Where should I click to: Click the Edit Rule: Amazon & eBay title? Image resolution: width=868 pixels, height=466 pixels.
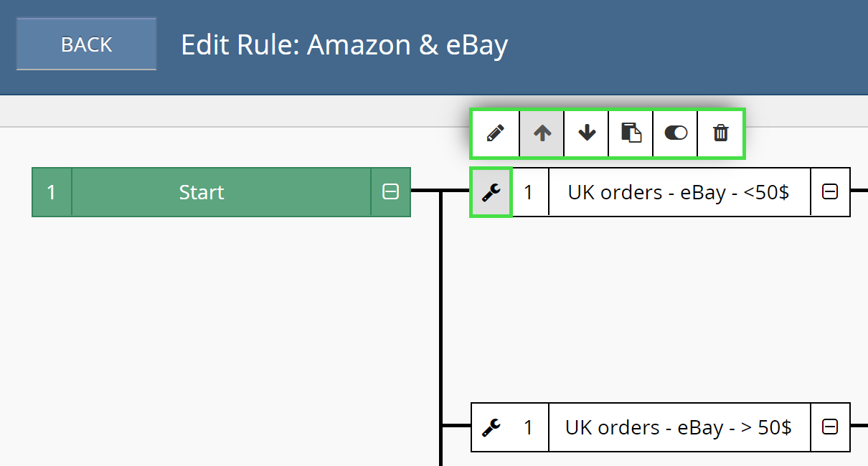344,45
